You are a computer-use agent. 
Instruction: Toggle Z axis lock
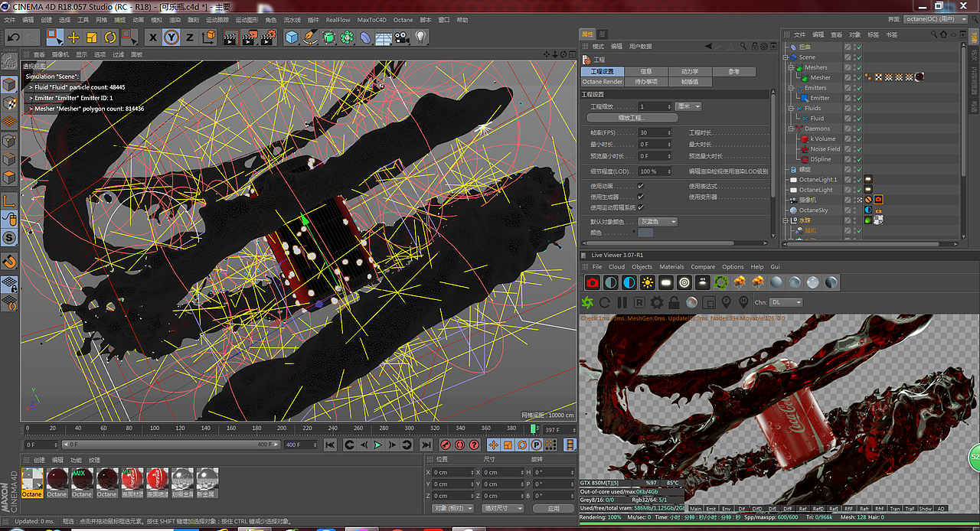[x=190, y=37]
